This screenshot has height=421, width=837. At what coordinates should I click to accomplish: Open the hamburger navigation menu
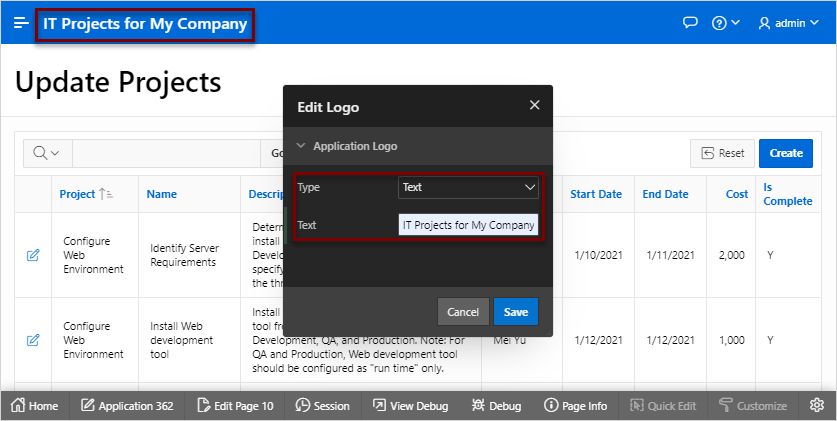pos(21,23)
